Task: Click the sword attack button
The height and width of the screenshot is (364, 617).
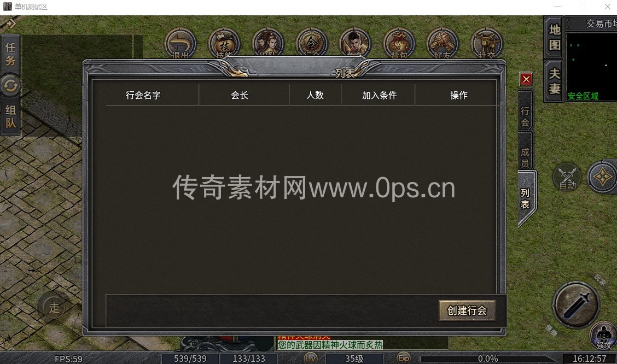Action: tap(575, 304)
